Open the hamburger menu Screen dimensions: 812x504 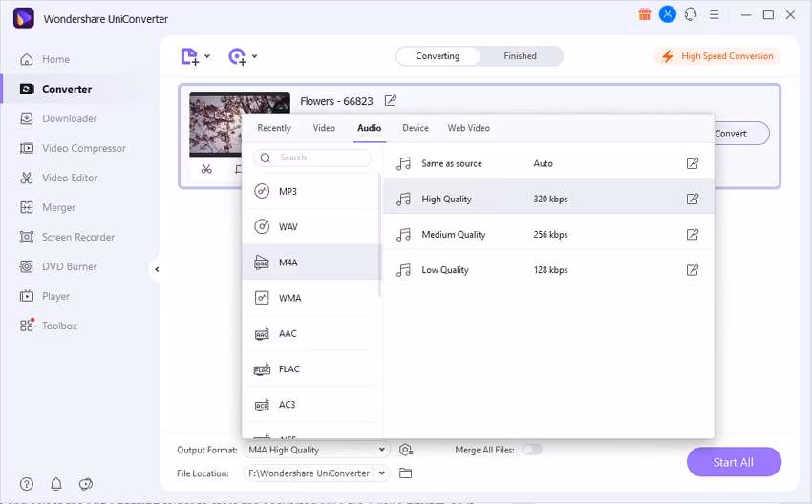715,14
